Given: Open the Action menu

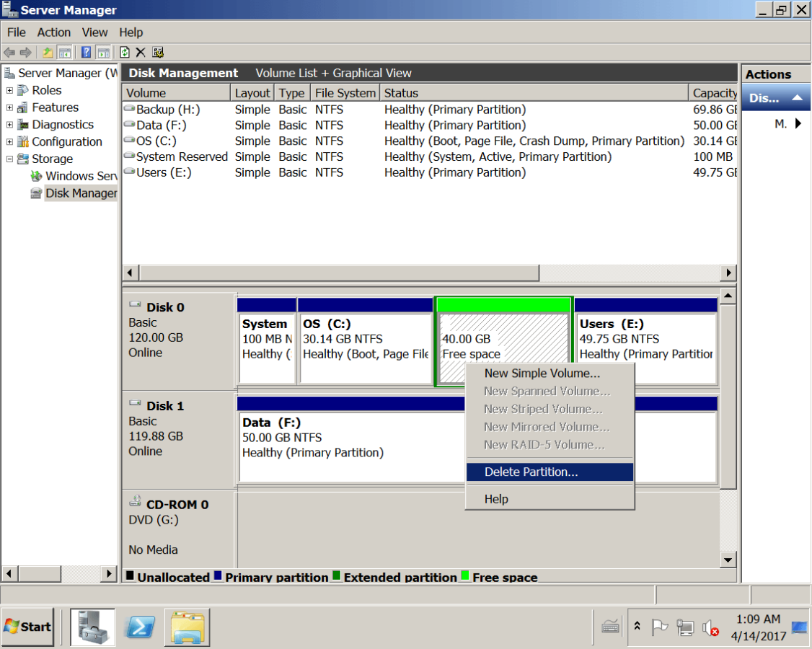Looking at the screenshot, I should click(53, 32).
